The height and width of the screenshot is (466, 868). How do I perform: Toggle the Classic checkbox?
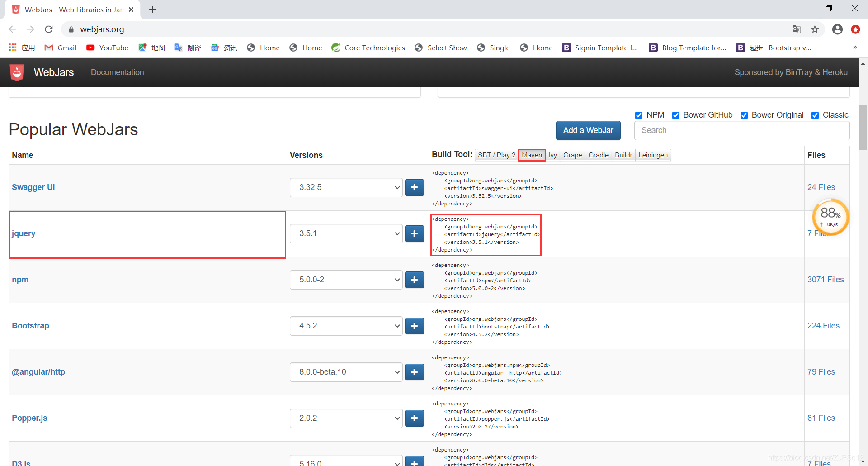click(815, 115)
